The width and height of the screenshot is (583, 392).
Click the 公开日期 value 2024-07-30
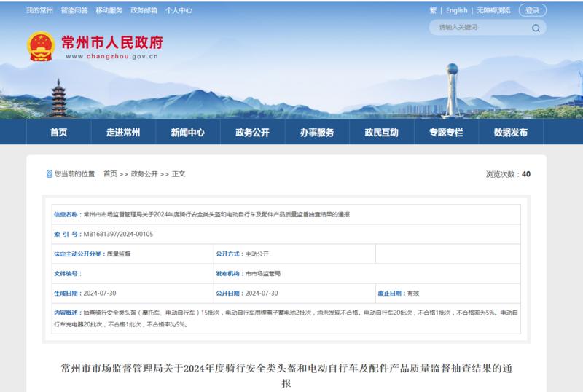point(262,294)
